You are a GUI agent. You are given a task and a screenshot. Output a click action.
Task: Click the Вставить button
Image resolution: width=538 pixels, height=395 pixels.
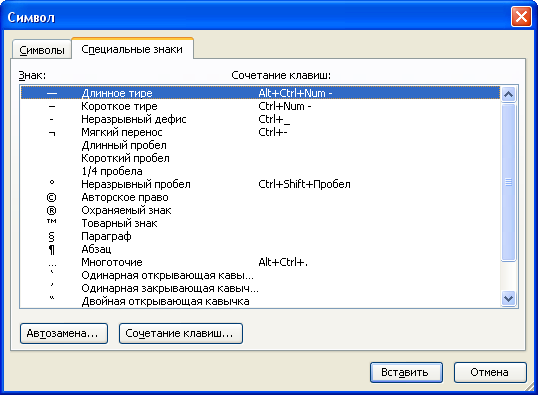(406, 372)
